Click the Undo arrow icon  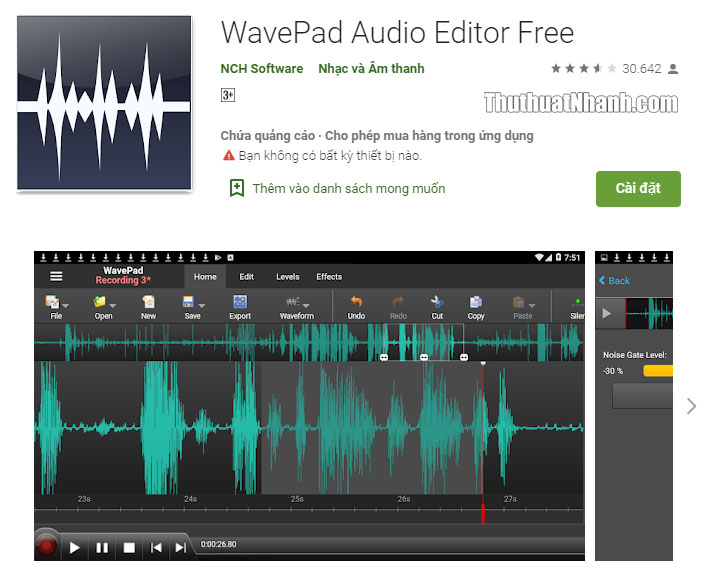tap(356, 301)
